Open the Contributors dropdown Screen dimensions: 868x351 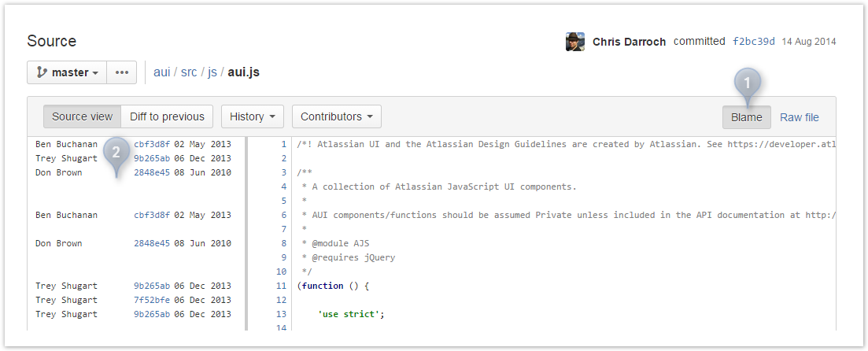[x=337, y=116]
